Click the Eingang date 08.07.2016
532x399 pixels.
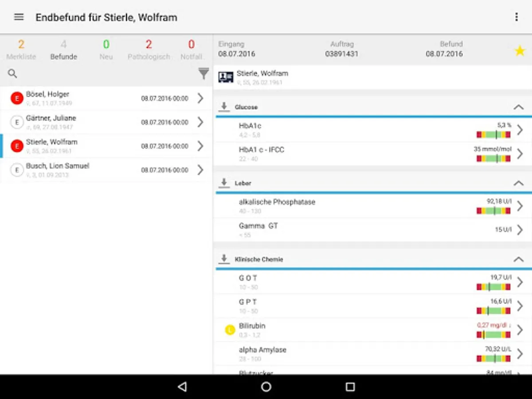(x=237, y=54)
